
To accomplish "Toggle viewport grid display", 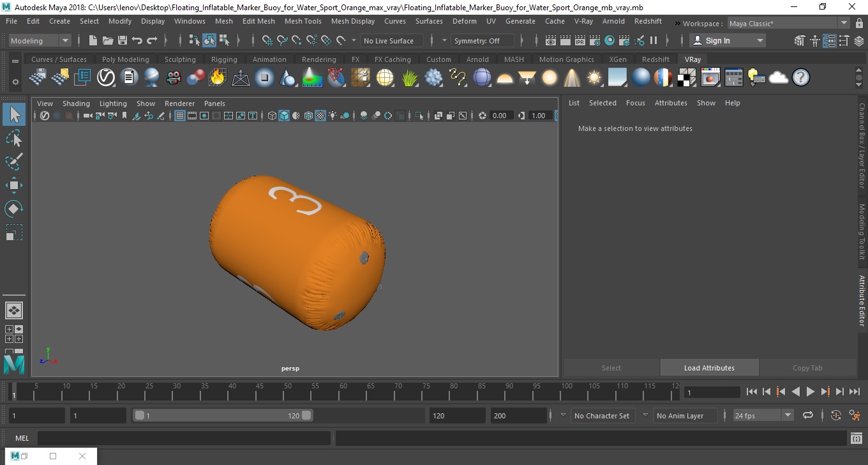I will (x=180, y=116).
